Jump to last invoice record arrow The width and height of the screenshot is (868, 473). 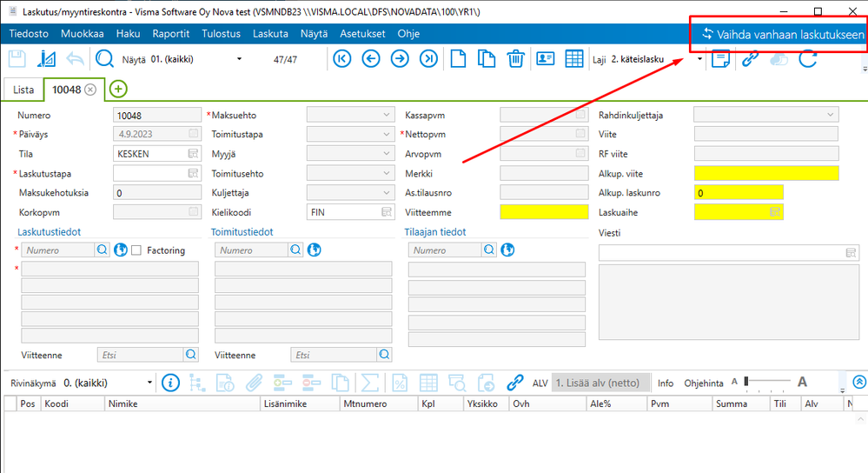(428, 58)
